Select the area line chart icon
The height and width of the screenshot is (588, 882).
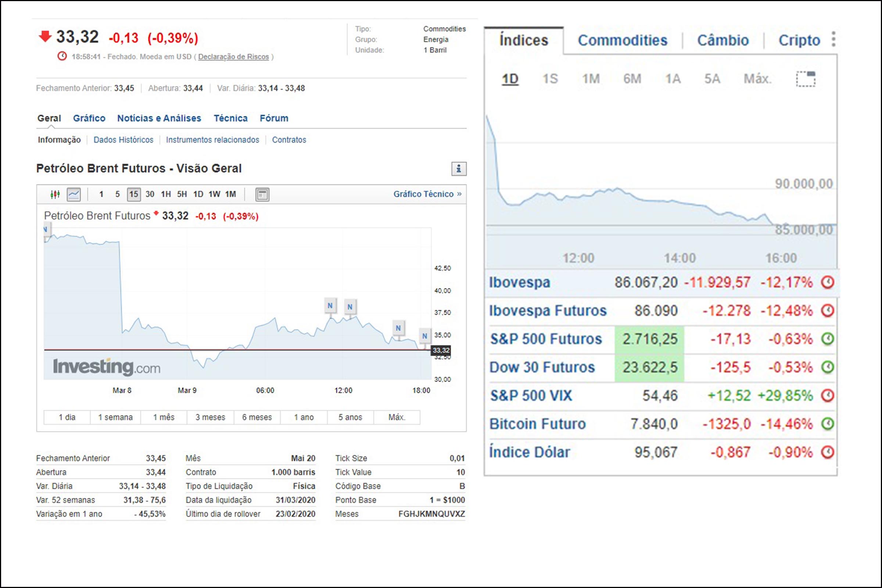point(73,194)
